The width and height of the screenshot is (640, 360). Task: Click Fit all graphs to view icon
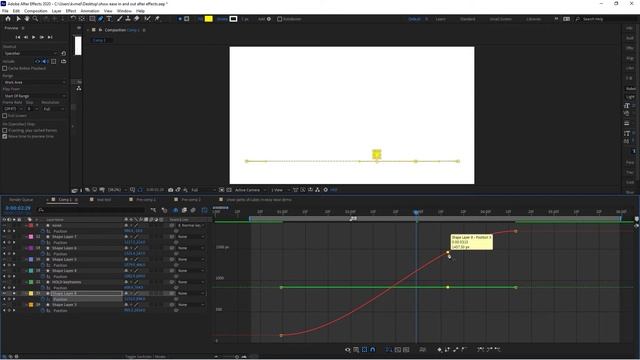pos(406,350)
